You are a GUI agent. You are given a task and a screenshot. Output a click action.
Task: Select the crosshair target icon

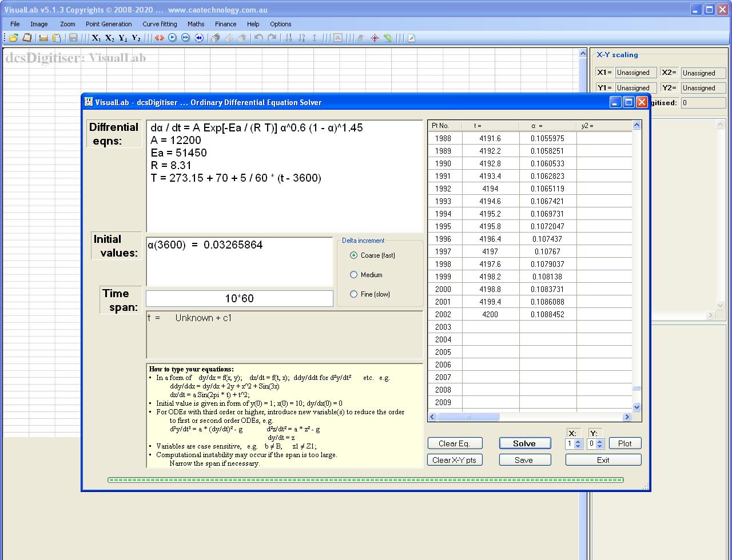[x=375, y=38]
